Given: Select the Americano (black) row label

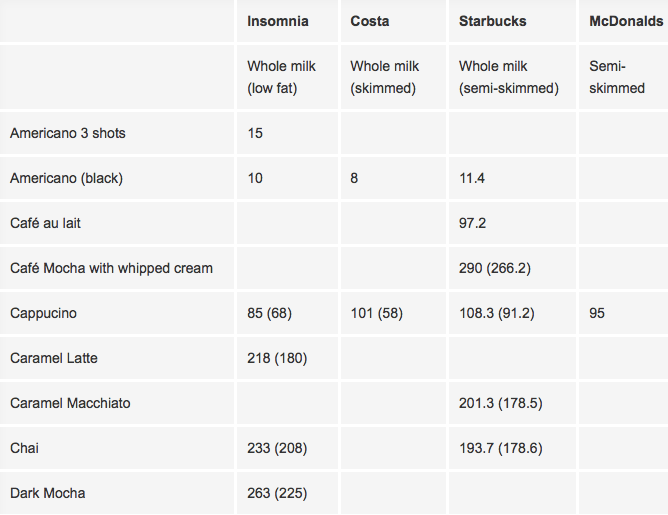Looking at the screenshot, I should 66,178.
